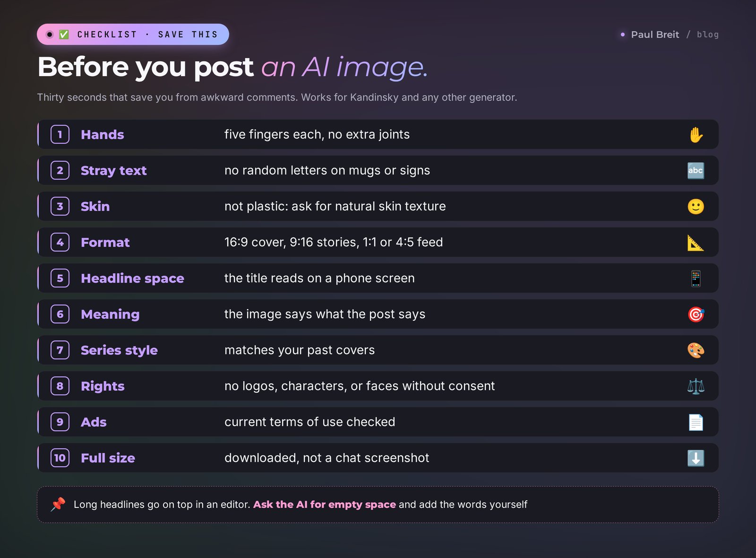The width and height of the screenshot is (756, 558).
Task: Open the blog link in header
Action: [x=707, y=35]
